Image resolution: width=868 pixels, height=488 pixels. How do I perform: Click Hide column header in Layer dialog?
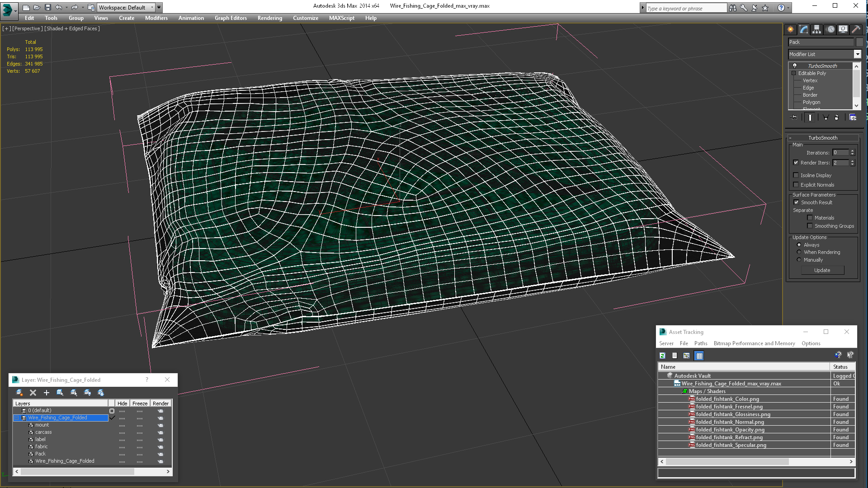pos(122,404)
